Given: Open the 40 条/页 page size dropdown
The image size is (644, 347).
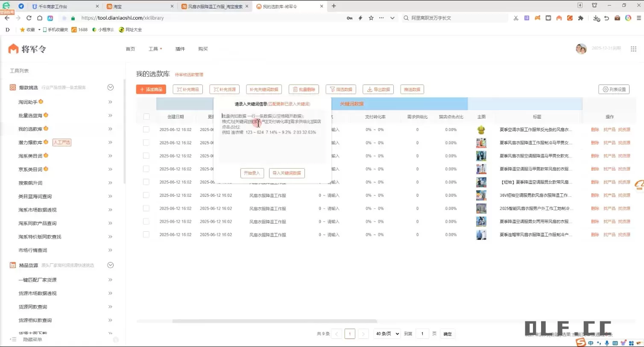Looking at the screenshot, I should tap(387, 334).
